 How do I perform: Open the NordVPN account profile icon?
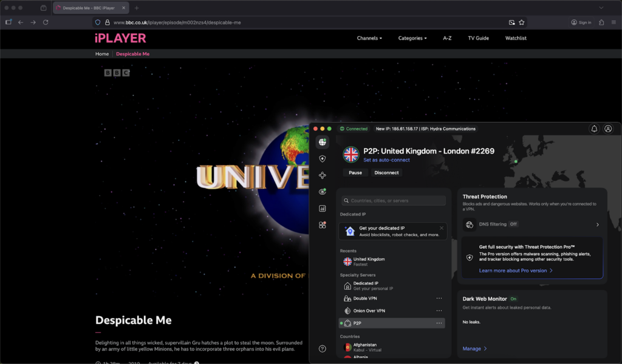[607, 129]
